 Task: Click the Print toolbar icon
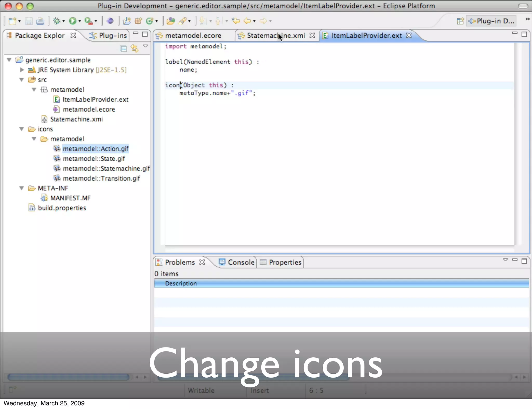pos(40,21)
